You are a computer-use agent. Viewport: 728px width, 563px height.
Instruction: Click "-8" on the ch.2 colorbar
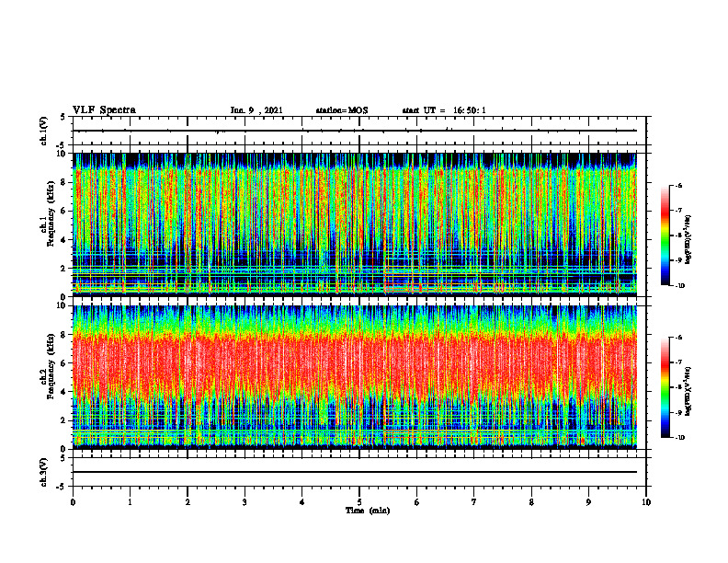click(x=678, y=387)
